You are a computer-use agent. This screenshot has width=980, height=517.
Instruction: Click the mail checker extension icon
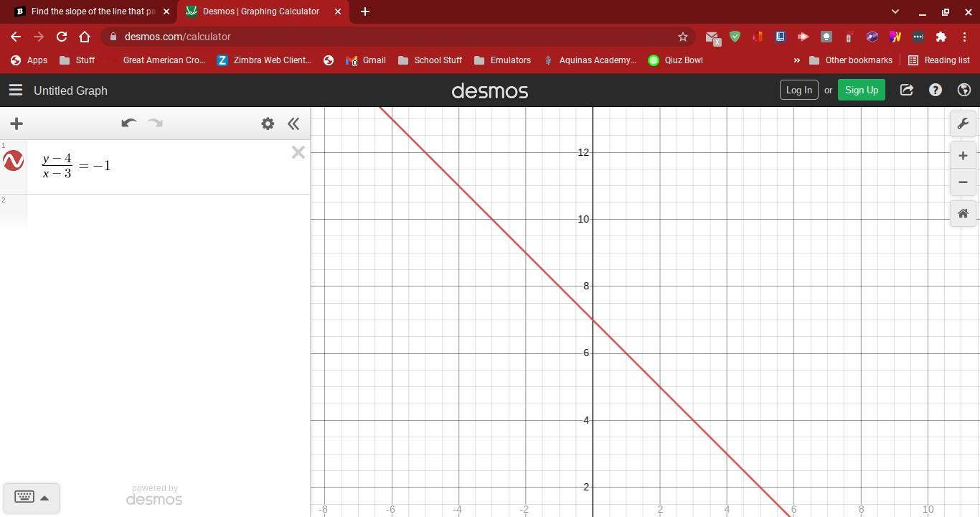(712, 37)
